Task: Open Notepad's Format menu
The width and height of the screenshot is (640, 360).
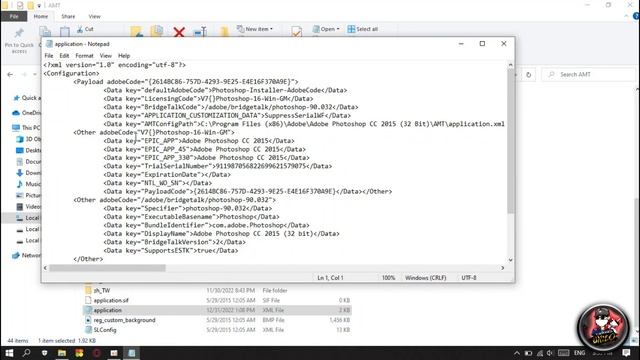Action: (x=84, y=56)
